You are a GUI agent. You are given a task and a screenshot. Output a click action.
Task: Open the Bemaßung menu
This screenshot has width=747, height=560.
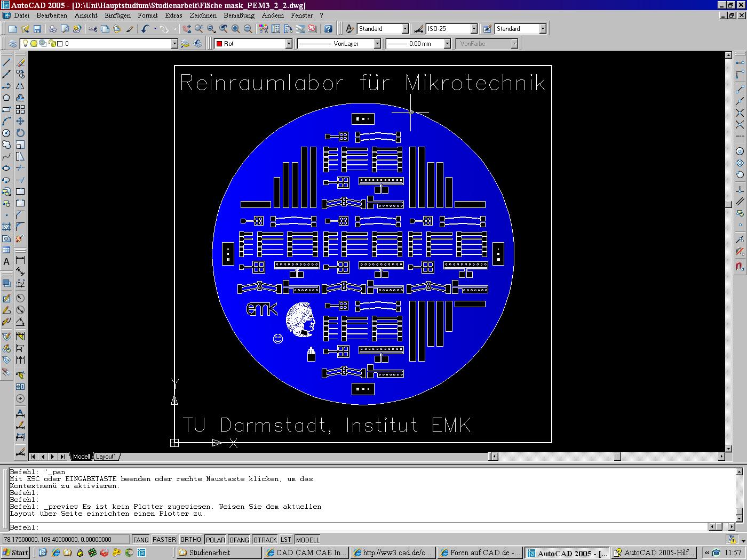239,15
